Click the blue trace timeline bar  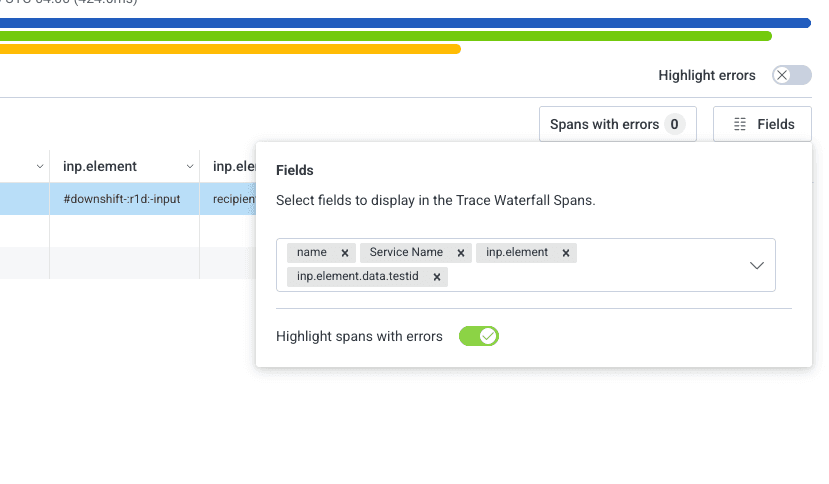click(x=400, y=23)
